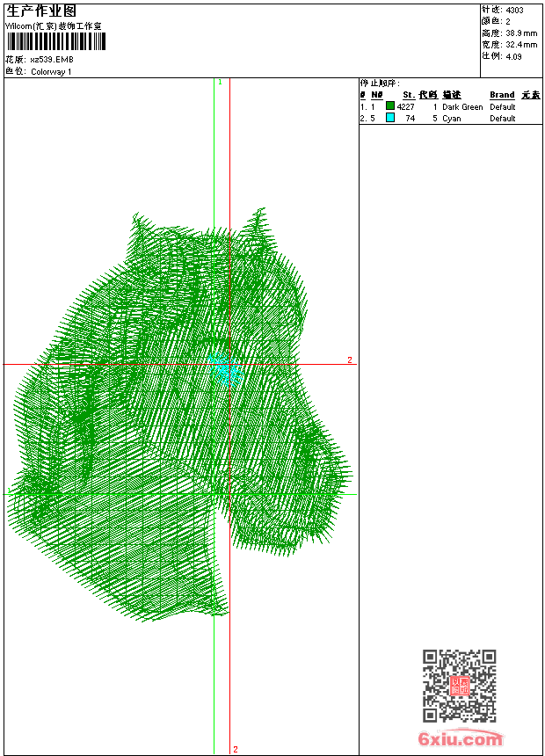Image resolution: width=545 pixels, height=756 pixels.
Task: Click the barcode under the title
Action: tap(56, 41)
